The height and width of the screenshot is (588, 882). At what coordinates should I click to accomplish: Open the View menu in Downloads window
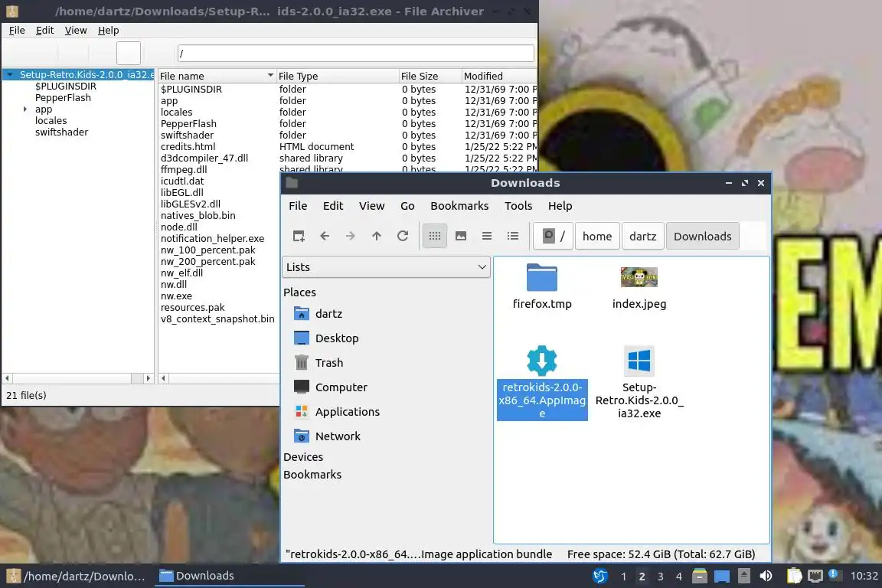tap(372, 206)
